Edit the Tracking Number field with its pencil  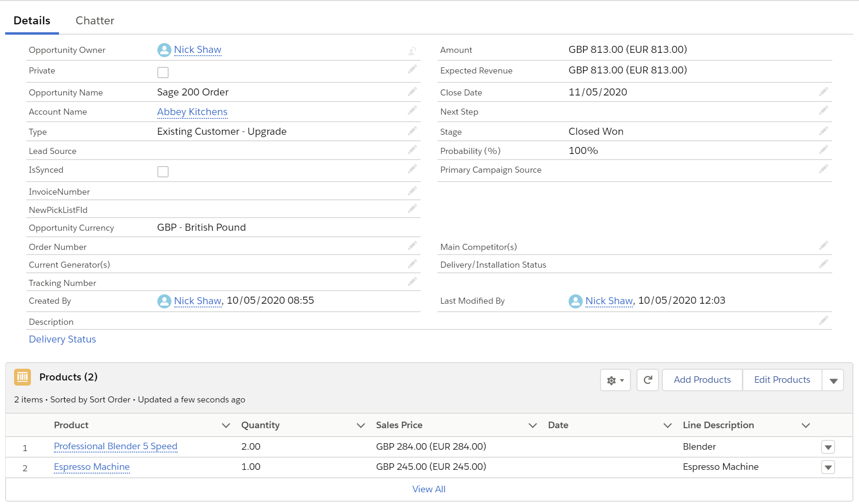[412, 282]
